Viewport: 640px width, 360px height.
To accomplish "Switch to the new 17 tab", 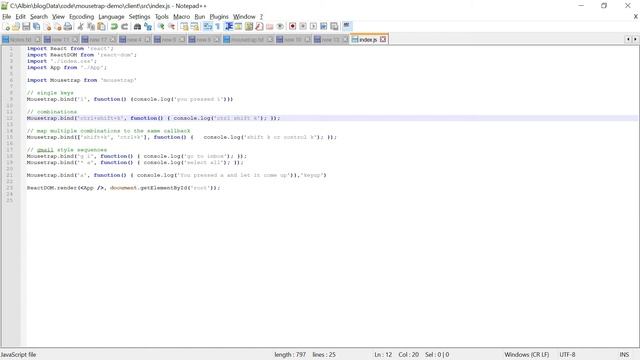I will [98, 40].
